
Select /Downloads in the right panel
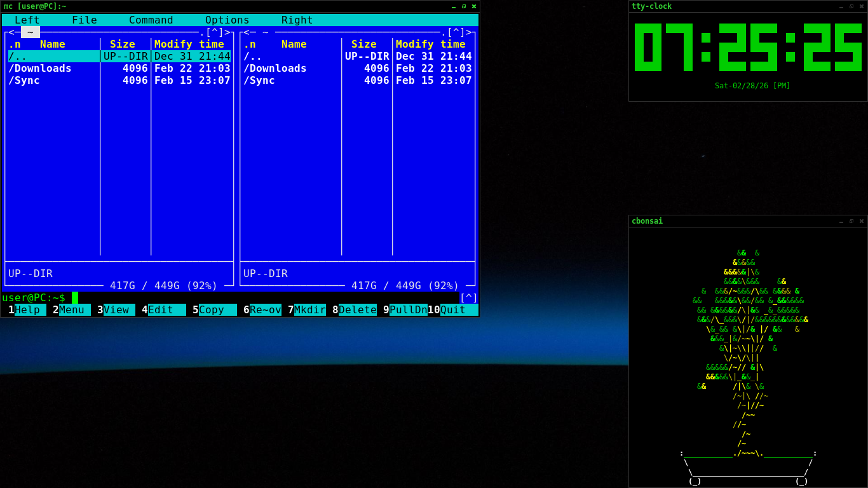pos(358,69)
